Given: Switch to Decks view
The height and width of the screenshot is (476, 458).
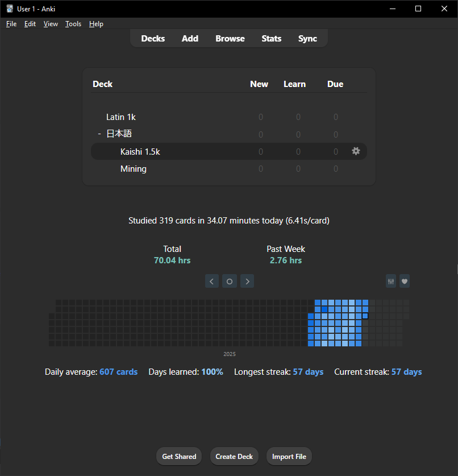Looking at the screenshot, I should point(153,39).
